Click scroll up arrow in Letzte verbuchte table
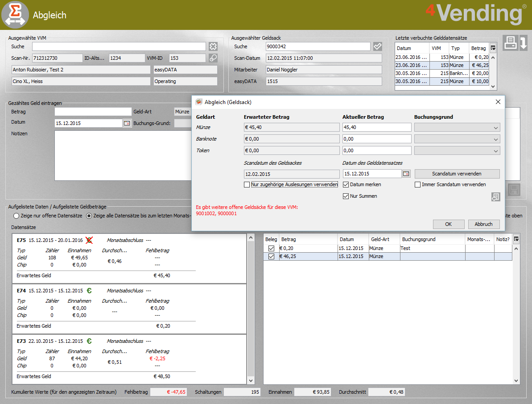 coord(493,58)
